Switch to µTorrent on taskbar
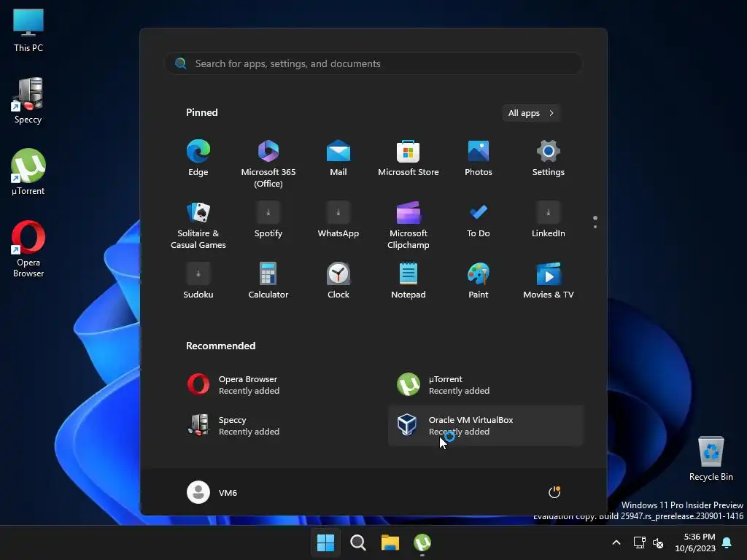Viewport: 747px width, 560px height. coord(422,542)
